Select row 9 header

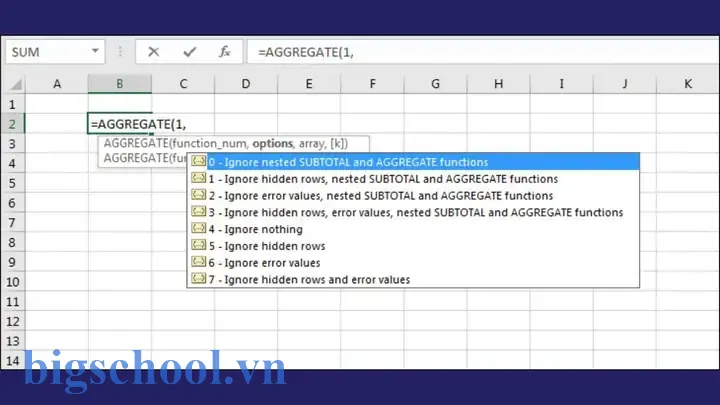(x=13, y=262)
